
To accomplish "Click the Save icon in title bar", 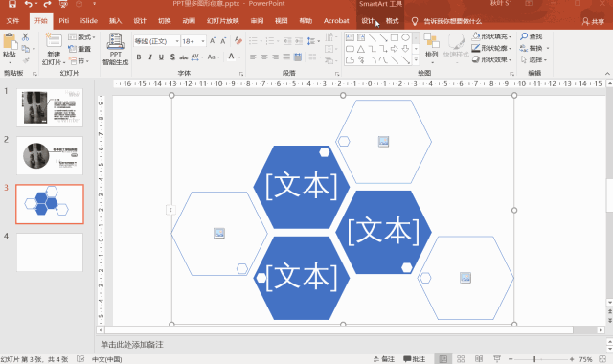I will pyautogui.click(x=12, y=4).
